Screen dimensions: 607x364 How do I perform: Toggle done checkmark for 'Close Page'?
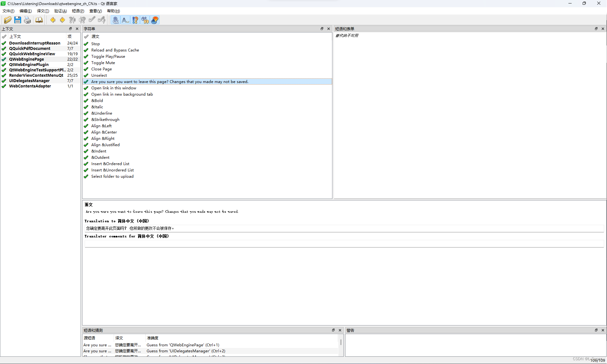pos(86,69)
